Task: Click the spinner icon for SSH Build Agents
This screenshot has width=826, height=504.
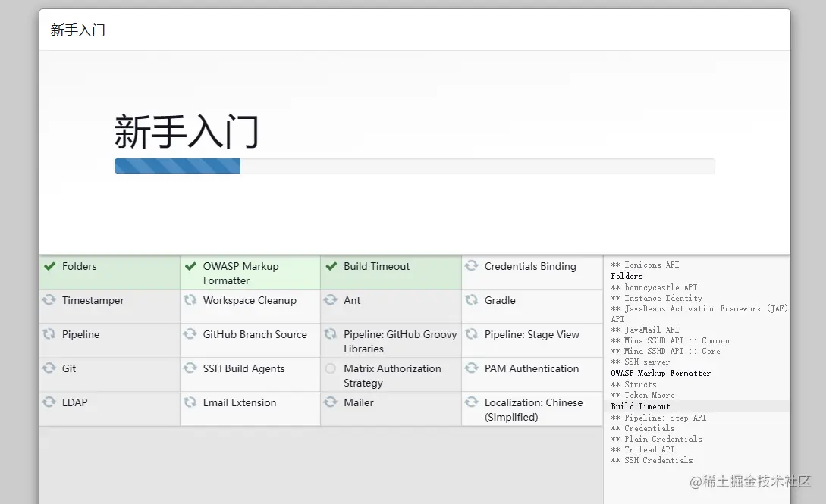Action: coord(190,368)
